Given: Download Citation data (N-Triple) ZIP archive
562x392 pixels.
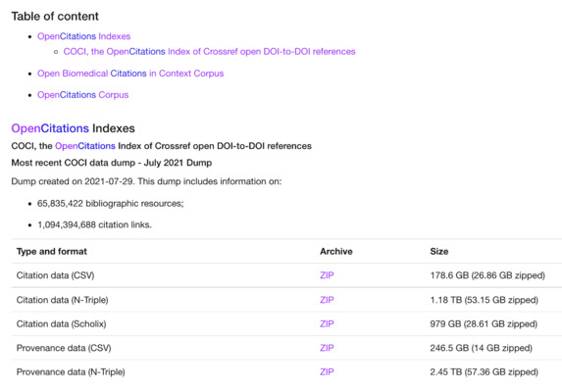Looking at the screenshot, I should pyautogui.click(x=327, y=300).
